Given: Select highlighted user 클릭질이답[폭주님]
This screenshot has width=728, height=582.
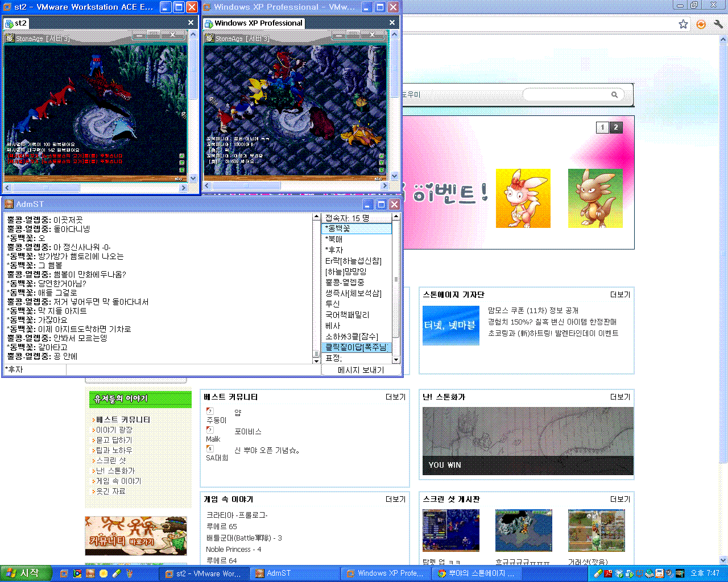Looking at the screenshot, I should 357,347.
